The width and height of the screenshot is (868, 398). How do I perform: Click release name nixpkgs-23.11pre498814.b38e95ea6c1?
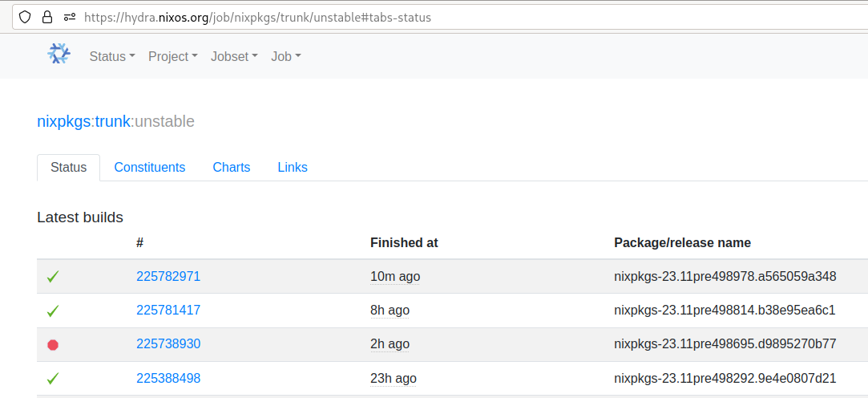pos(724,311)
